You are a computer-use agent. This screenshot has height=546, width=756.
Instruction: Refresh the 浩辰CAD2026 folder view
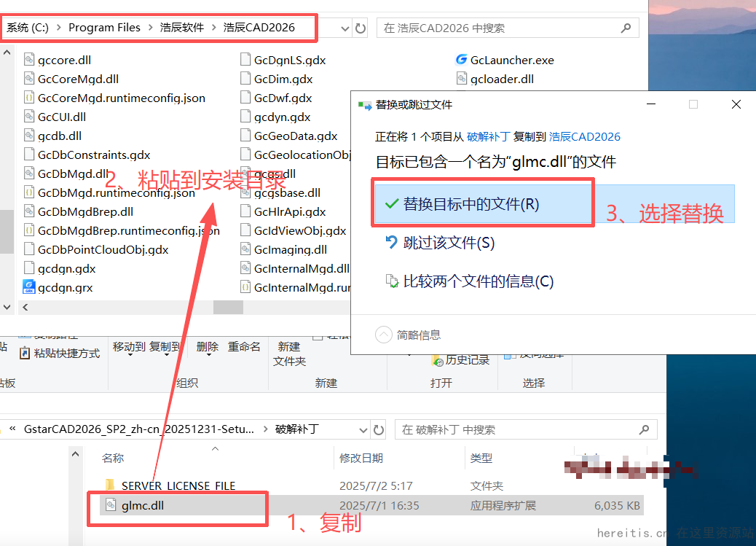point(361,28)
